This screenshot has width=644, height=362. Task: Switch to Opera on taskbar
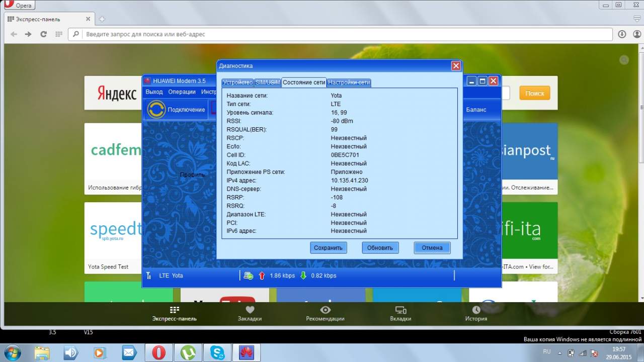pyautogui.click(x=158, y=352)
